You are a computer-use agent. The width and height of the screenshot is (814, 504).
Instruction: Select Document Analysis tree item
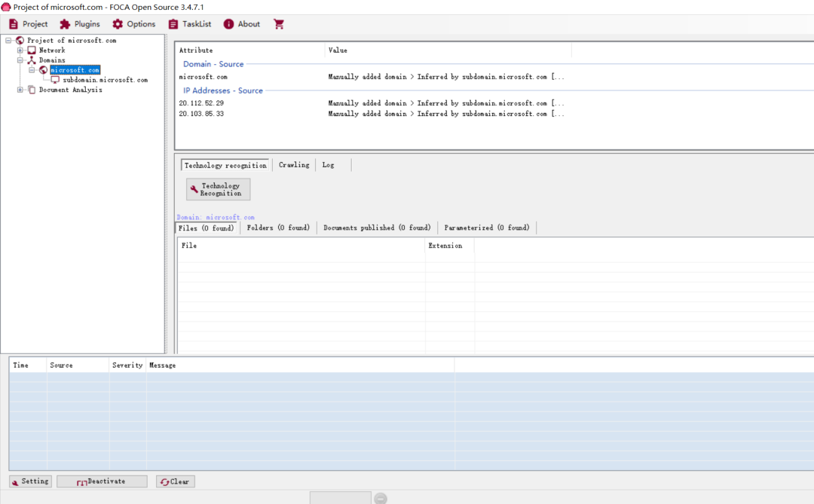pyautogui.click(x=71, y=90)
